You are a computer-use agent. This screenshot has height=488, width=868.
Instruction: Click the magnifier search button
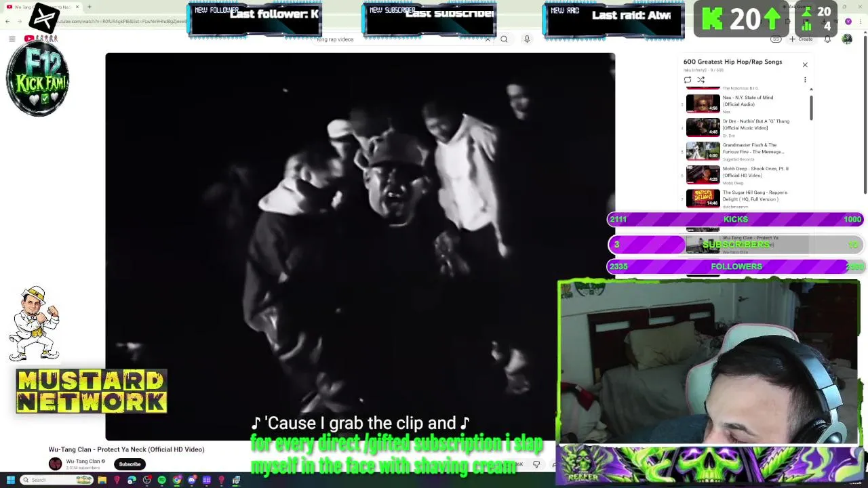[504, 39]
